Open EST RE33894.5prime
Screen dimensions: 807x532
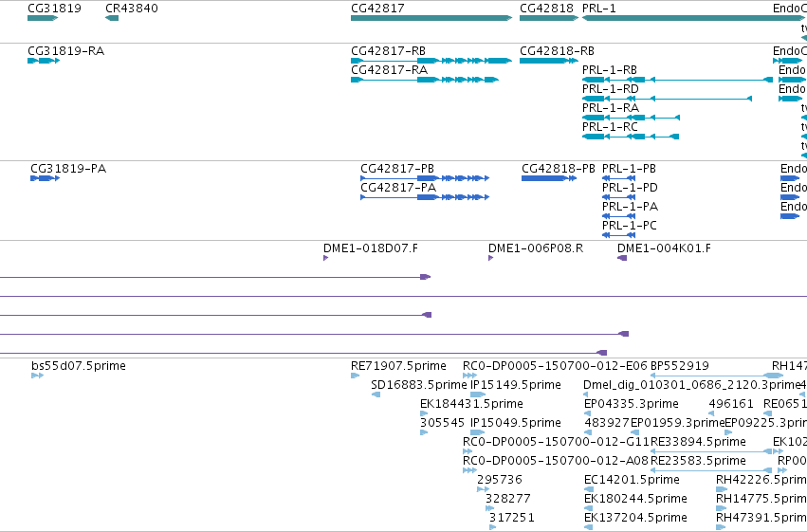[698, 442]
